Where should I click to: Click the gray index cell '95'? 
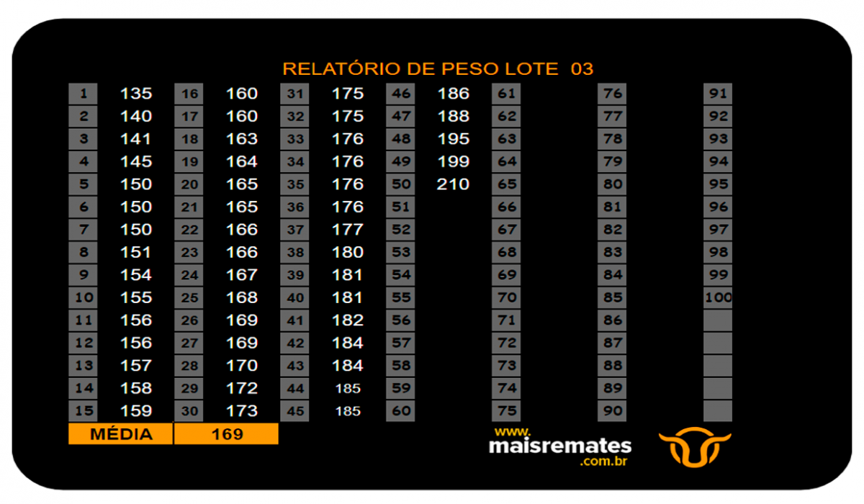click(x=719, y=184)
